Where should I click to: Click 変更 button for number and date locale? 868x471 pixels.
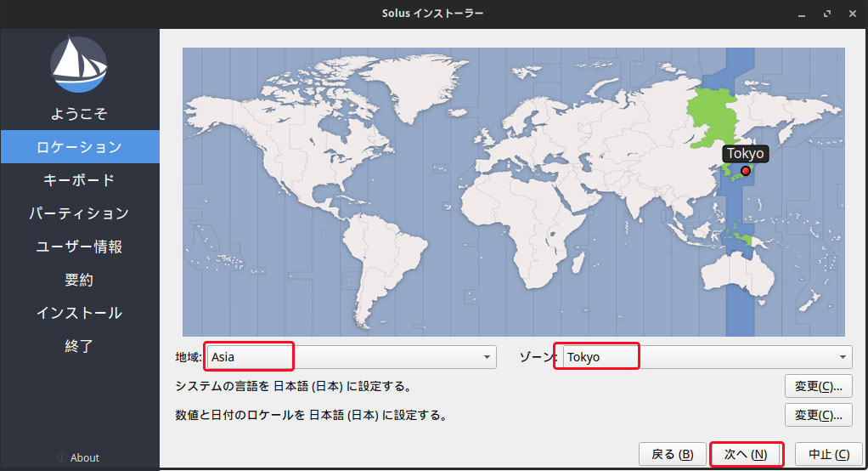pyautogui.click(x=818, y=415)
